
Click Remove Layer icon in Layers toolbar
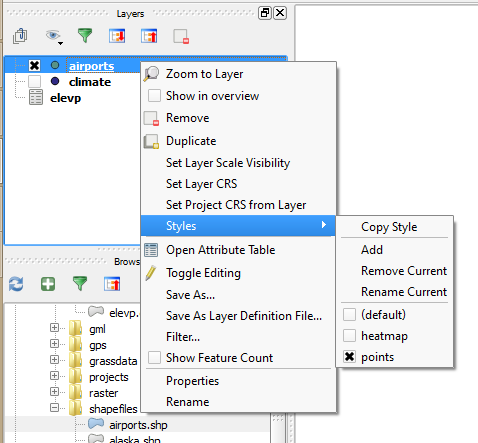(181, 36)
